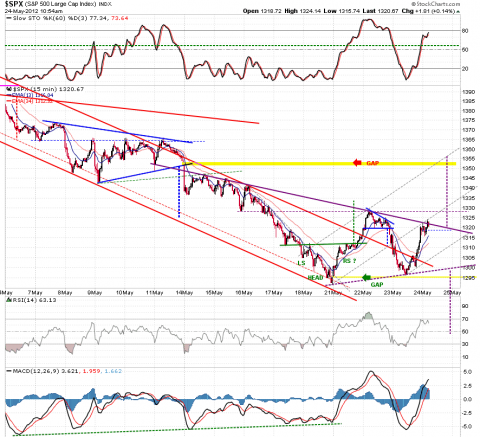Click the green up triangle next to Chg value

[x=458, y=11]
